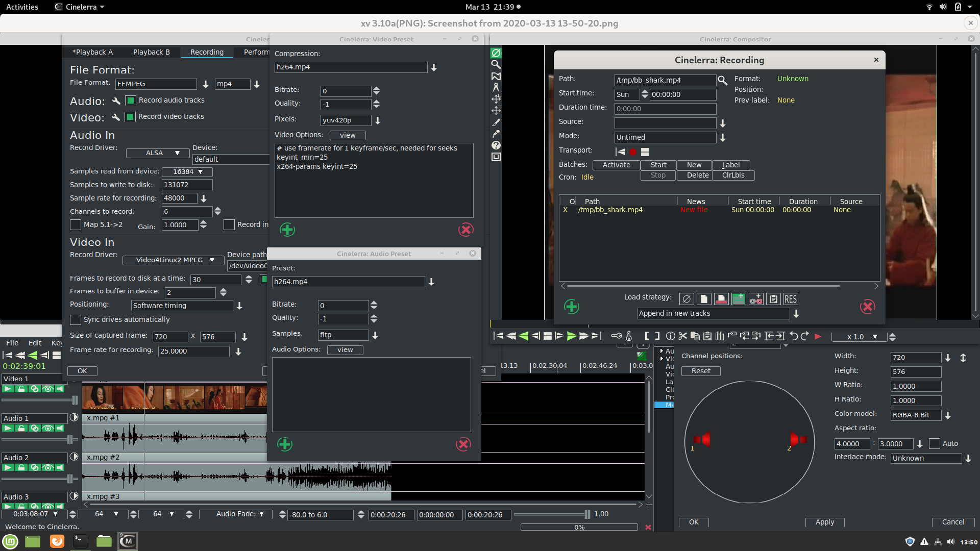Open the Edit menu
The width and height of the screenshot is (980, 551).
pyautogui.click(x=35, y=343)
